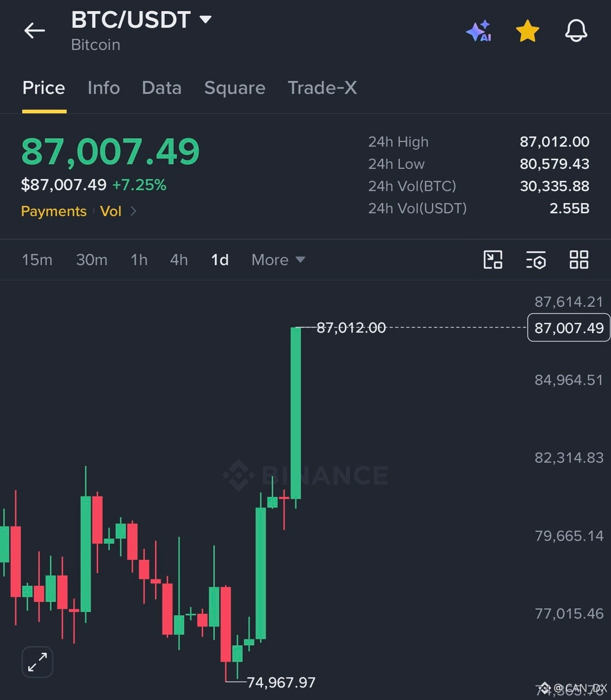
Task: Tap the Payments tag link
Action: (x=54, y=211)
